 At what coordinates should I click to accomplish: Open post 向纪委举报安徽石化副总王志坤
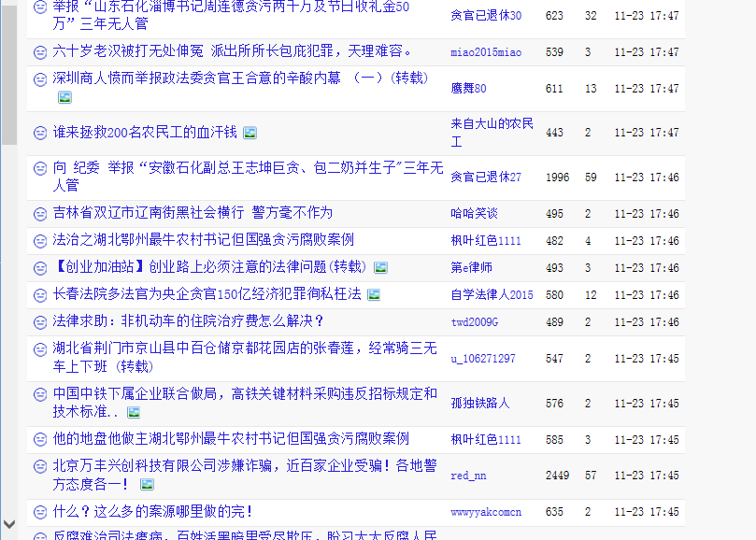click(248, 177)
